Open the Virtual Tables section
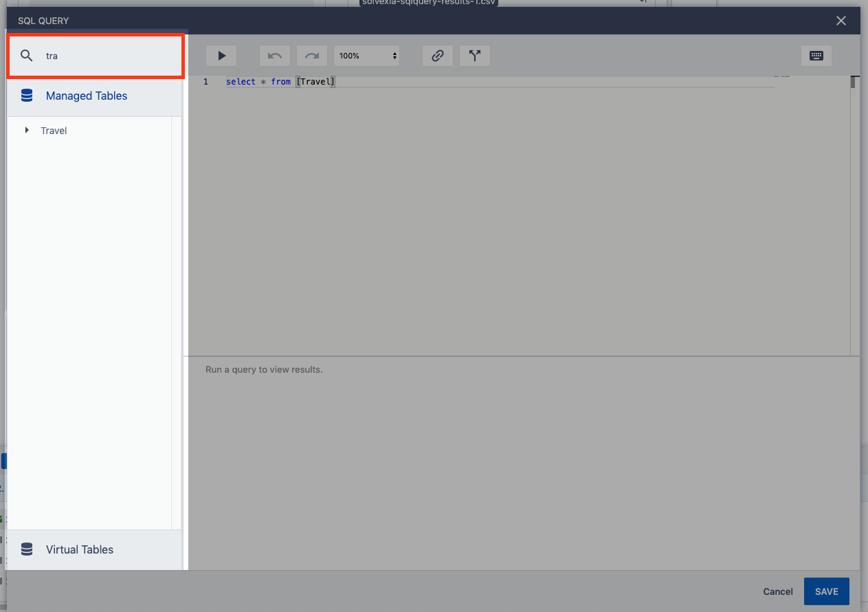The width and height of the screenshot is (868, 612). [80, 549]
